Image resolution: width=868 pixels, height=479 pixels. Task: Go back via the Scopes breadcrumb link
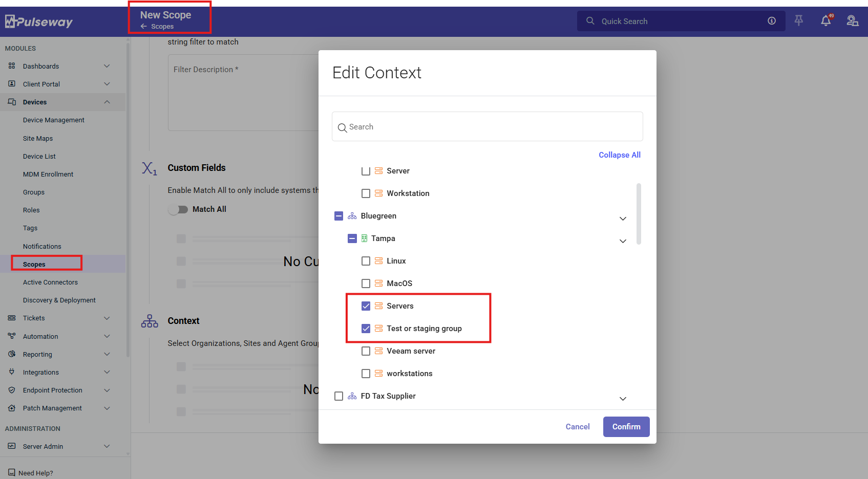(x=162, y=26)
